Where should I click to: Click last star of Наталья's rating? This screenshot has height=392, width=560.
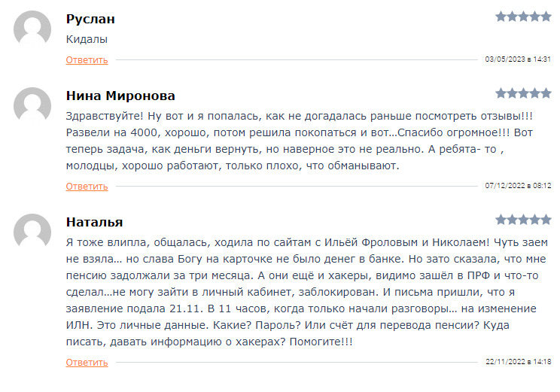click(546, 220)
